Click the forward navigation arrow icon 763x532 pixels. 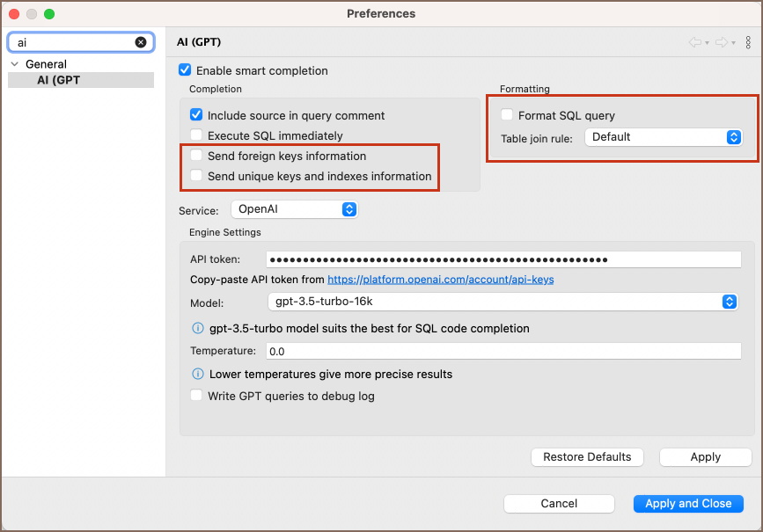click(x=721, y=42)
